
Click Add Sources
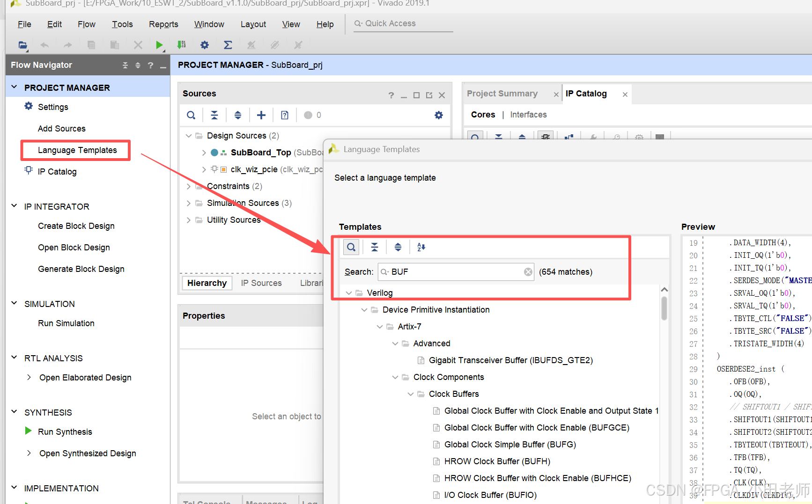[62, 129]
